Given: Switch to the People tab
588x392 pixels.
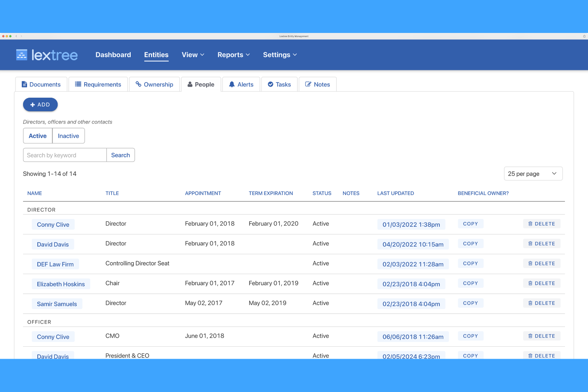Looking at the screenshot, I should pyautogui.click(x=201, y=84).
